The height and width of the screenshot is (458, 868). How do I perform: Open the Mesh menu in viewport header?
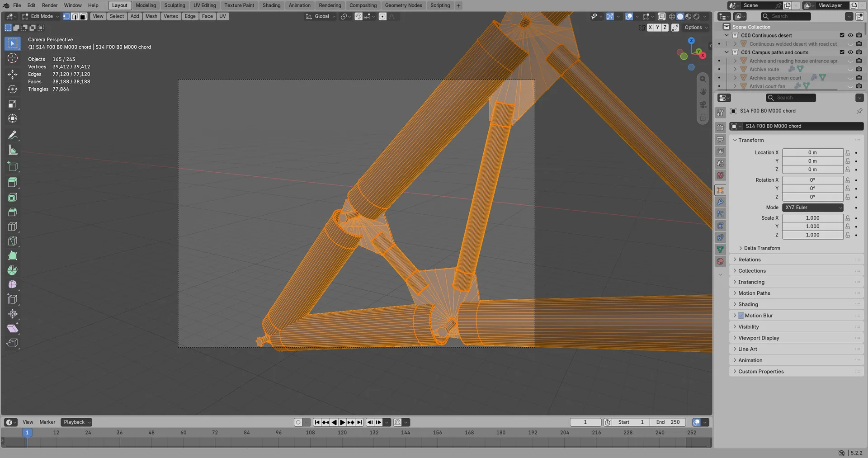(151, 16)
